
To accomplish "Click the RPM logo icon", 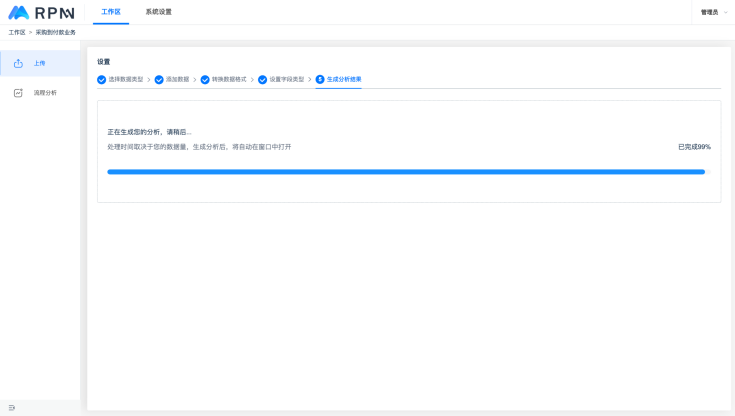I will coord(19,12).
